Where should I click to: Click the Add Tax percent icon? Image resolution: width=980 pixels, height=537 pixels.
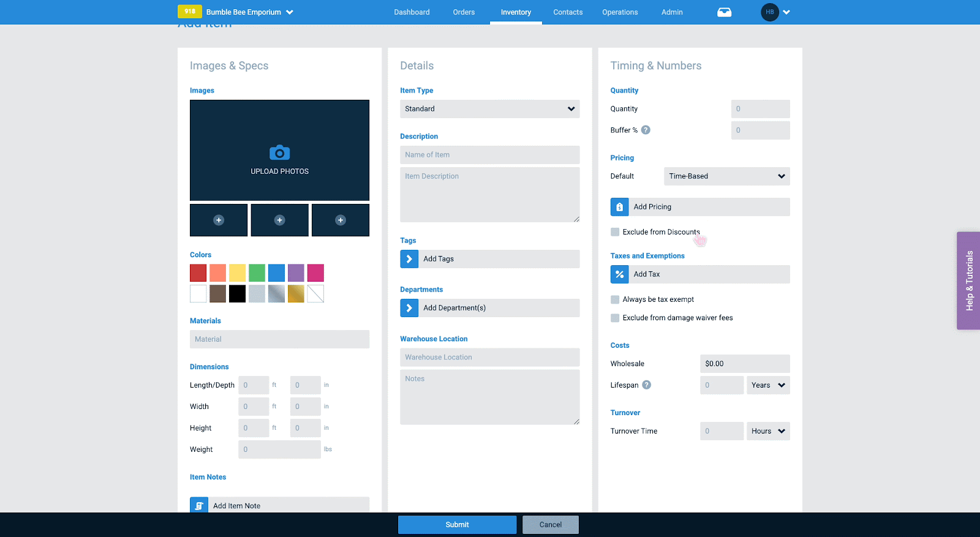pos(619,274)
